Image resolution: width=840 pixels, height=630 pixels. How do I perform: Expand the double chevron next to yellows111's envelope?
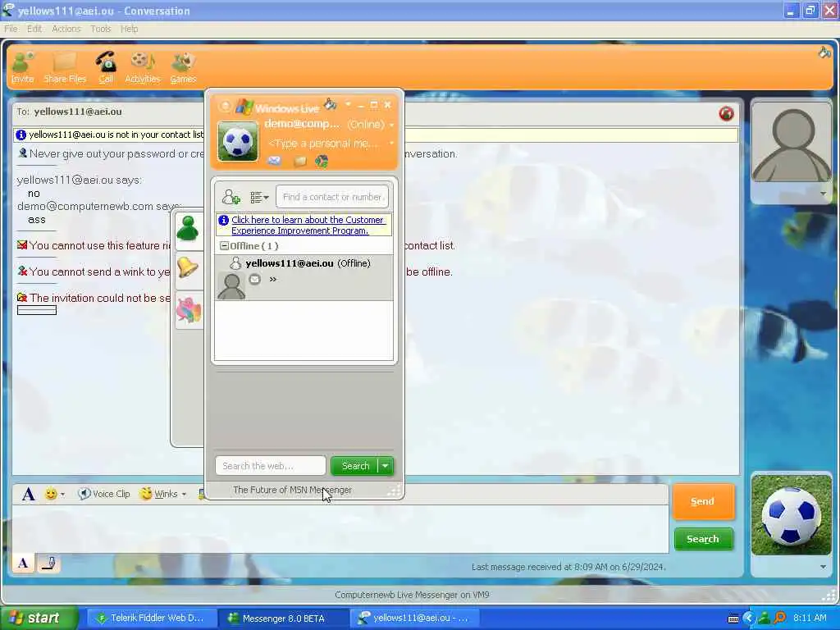coord(272,279)
